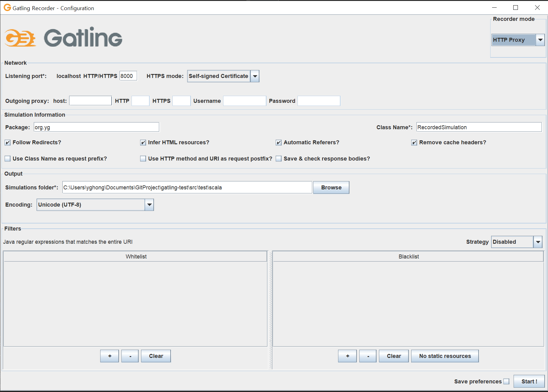Click the Start ! button
The height and width of the screenshot is (392, 548).
[x=529, y=382]
